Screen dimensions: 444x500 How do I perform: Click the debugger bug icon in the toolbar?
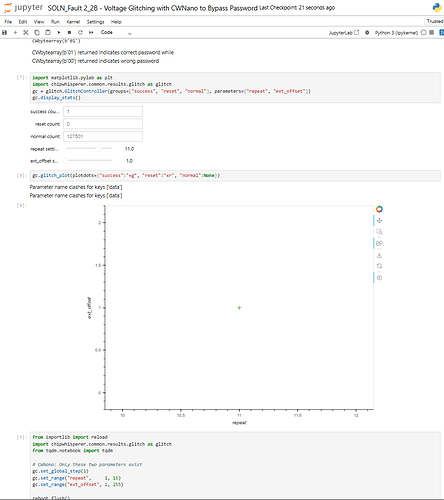367,33
